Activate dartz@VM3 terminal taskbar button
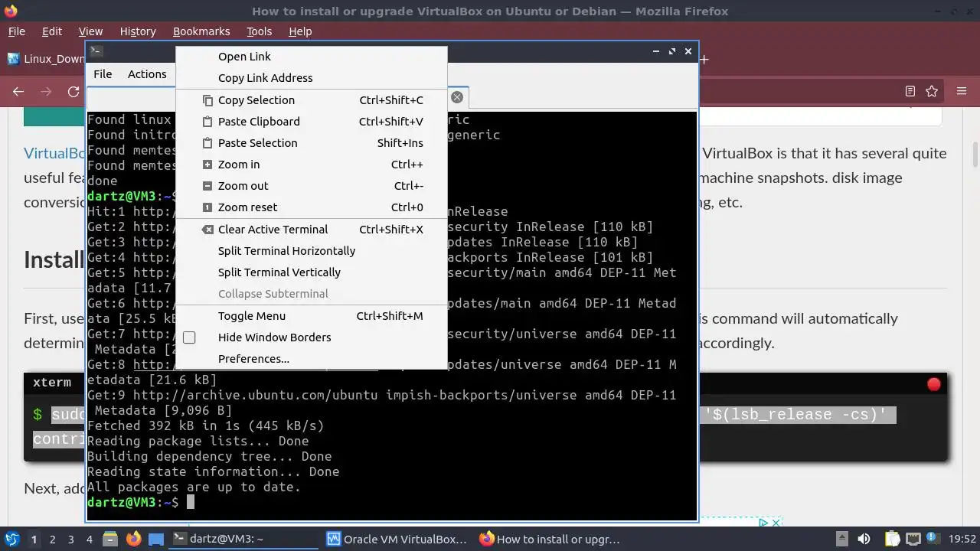Screen dimensions: 980x551 point(242,539)
